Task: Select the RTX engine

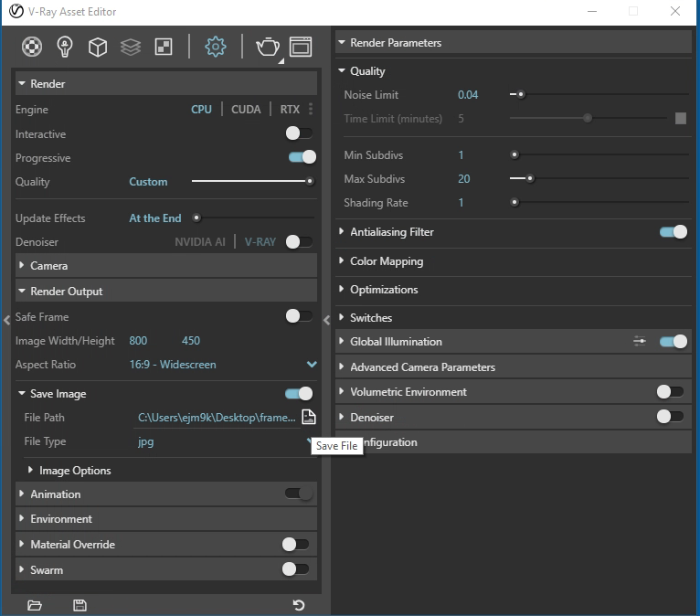Action: tap(290, 109)
